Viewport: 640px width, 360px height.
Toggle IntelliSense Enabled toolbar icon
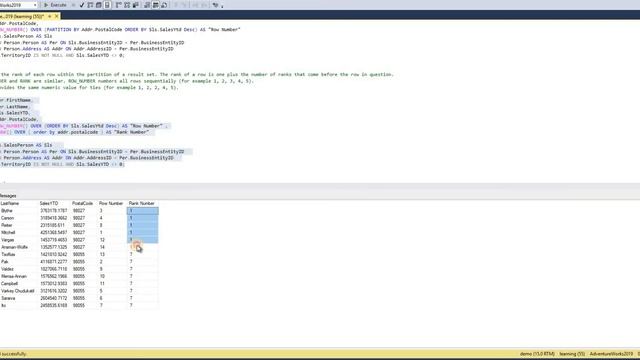107,5
